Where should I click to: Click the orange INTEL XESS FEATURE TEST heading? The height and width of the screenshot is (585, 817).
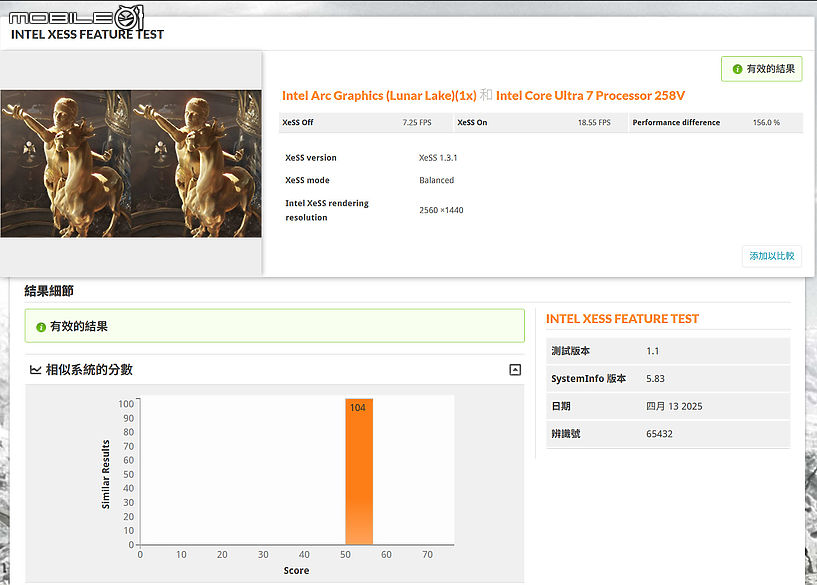622,319
